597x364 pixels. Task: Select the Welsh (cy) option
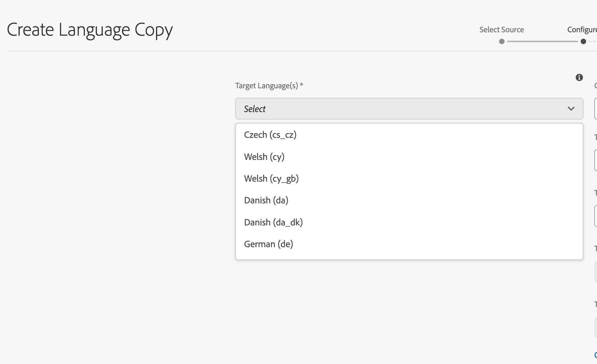click(x=264, y=157)
